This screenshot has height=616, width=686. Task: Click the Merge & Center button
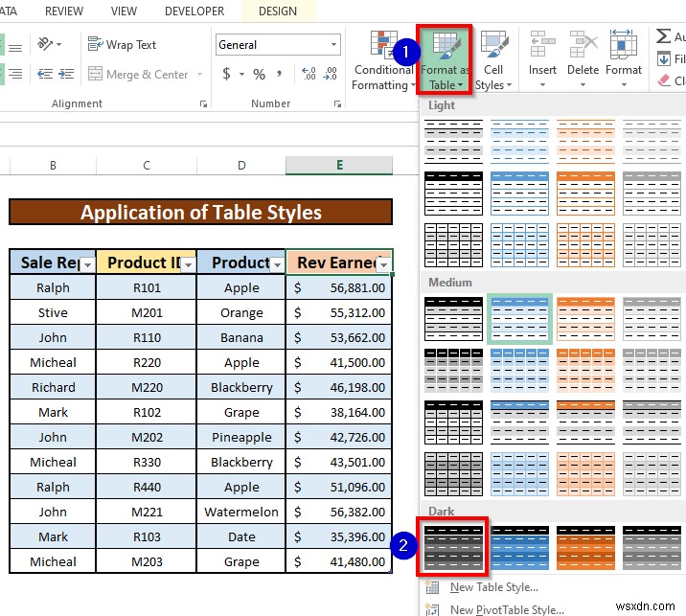point(138,75)
